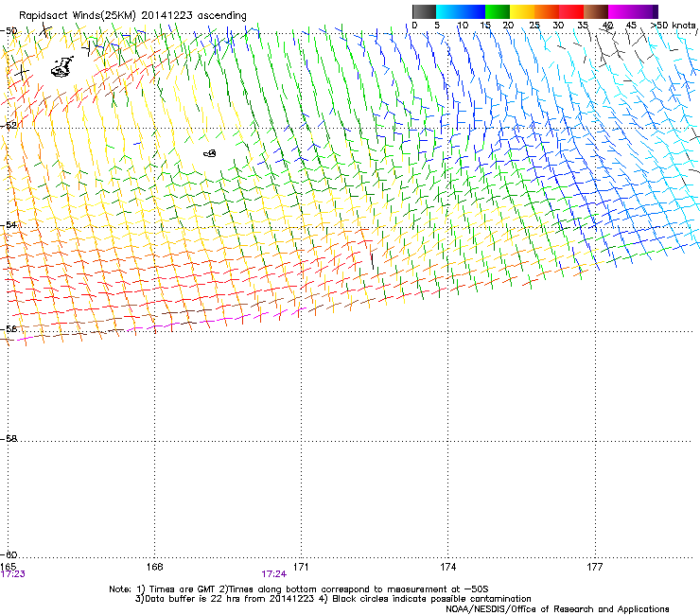
Task: Click the latitude label '-52'
Action: 9,126
